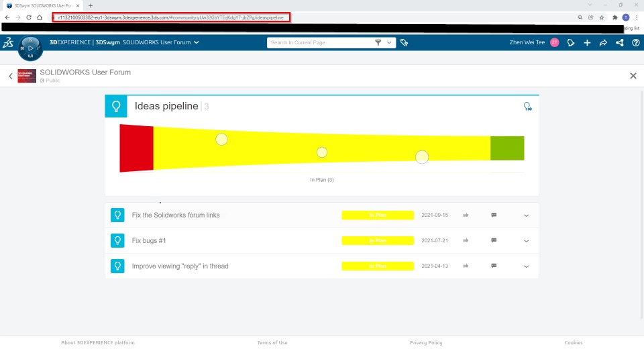Click In Plan status of Fix the Solidworks forum links
The image size is (644, 349).
click(x=378, y=215)
